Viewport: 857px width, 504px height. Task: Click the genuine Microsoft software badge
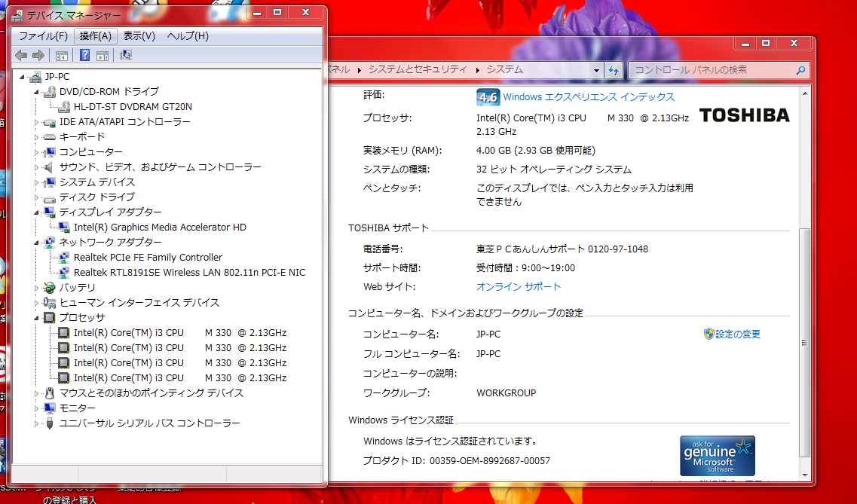pyautogui.click(x=717, y=455)
